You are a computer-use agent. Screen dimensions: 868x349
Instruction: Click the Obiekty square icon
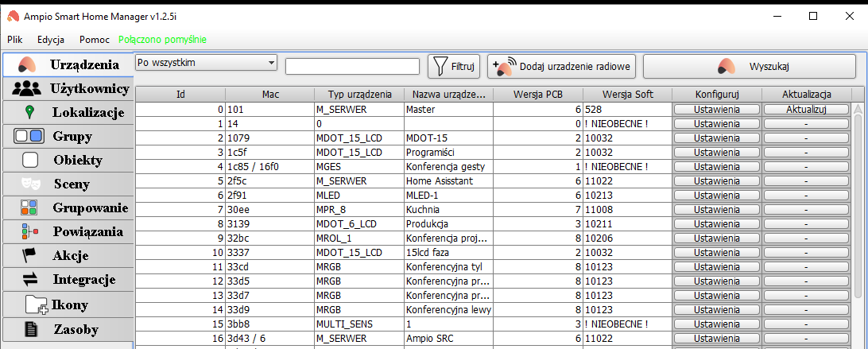30,160
